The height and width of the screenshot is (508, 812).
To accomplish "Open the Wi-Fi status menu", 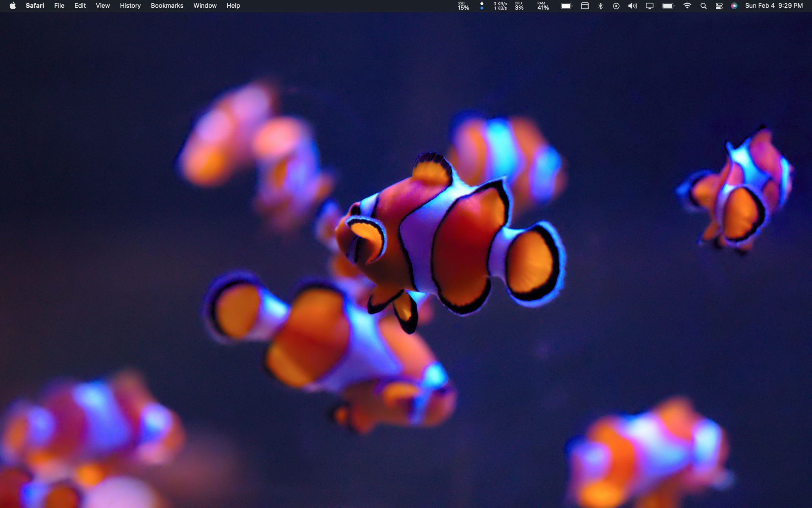I will point(687,6).
